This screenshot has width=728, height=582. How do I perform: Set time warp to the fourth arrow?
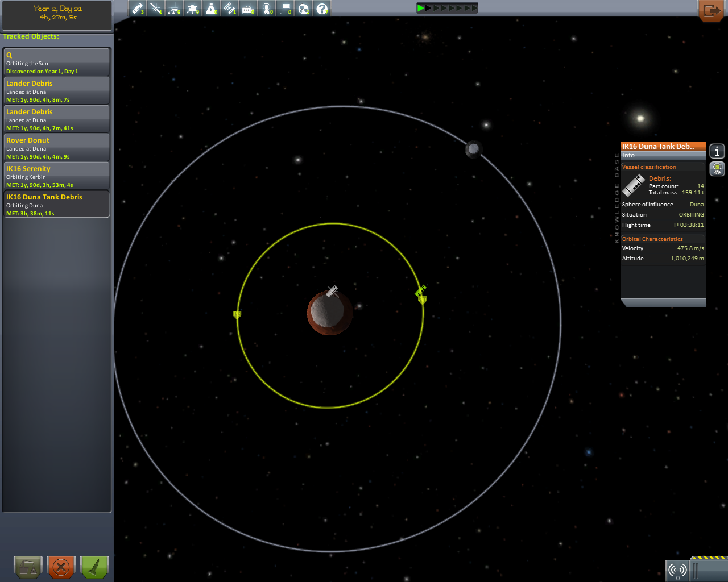[444, 8]
